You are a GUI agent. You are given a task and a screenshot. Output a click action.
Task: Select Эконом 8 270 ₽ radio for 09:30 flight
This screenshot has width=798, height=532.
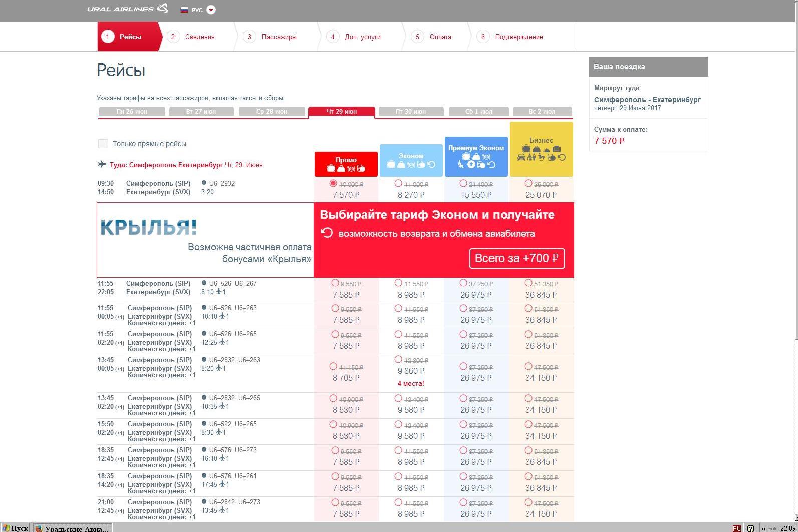[x=398, y=183]
